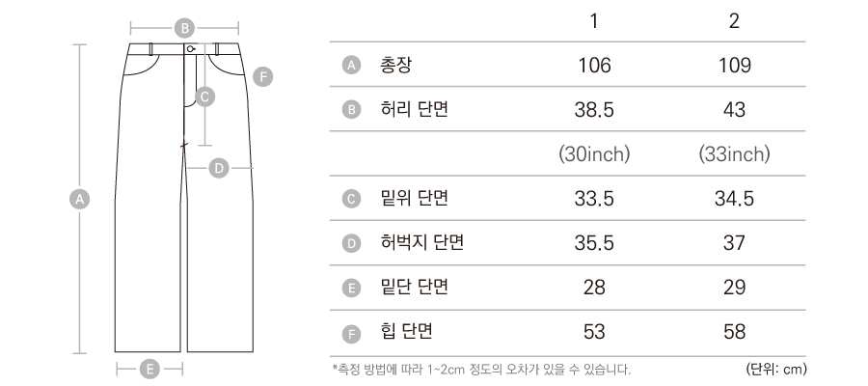Click the A marker on the pants diagram
Image resolution: width=868 pixels, height=386 pixels.
(80, 199)
